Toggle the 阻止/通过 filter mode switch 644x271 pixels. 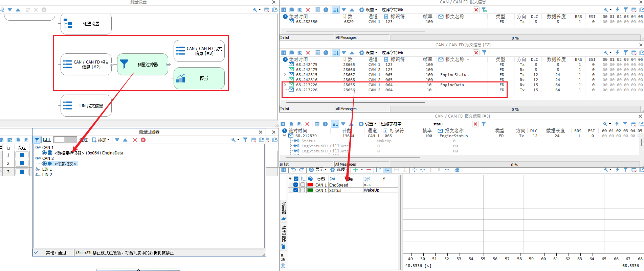coord(65,140)
